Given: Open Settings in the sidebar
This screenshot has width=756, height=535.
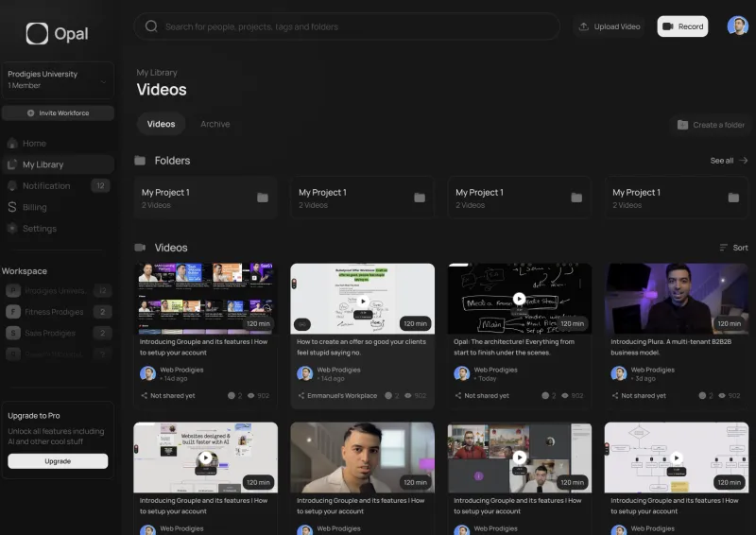Looking at the screenshot, I should [x=58, y=228].
